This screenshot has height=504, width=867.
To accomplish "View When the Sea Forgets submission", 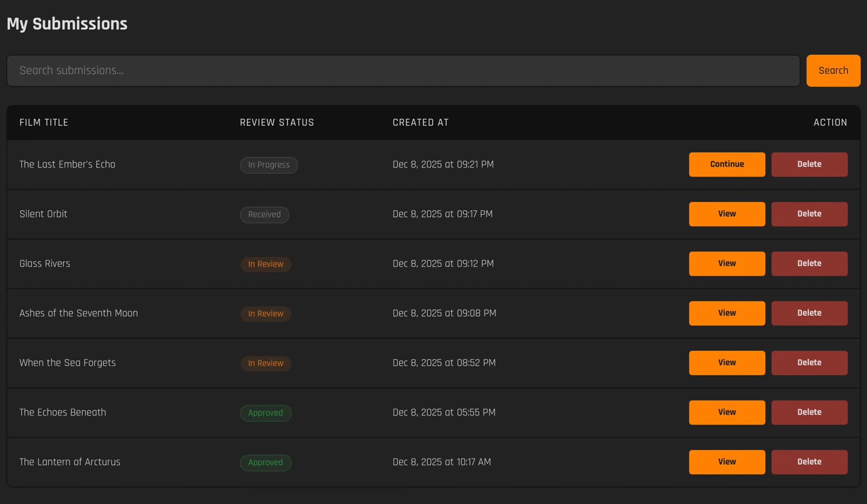I will (x=727, y=363).
